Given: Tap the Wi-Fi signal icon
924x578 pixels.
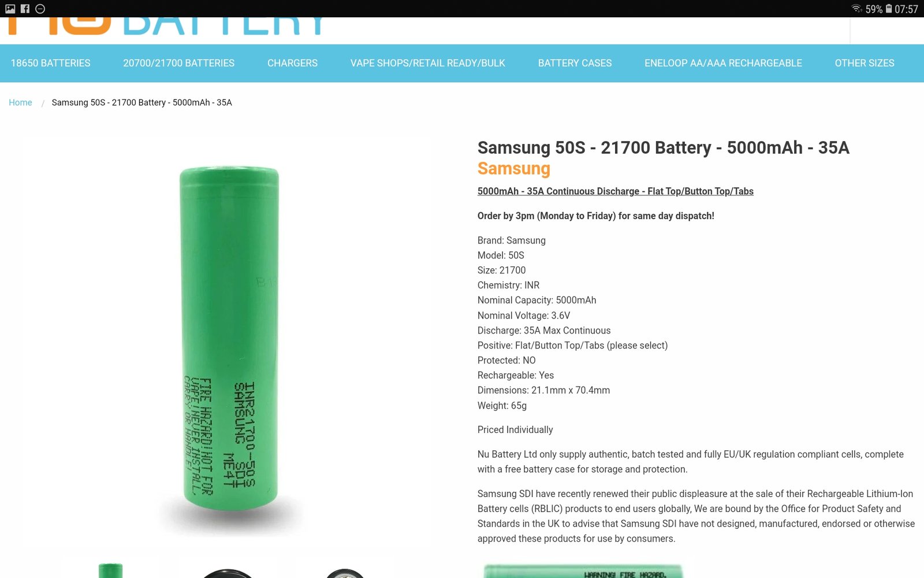Looking at the screenshot, I should pyautogui.click(x=856, y=9).
